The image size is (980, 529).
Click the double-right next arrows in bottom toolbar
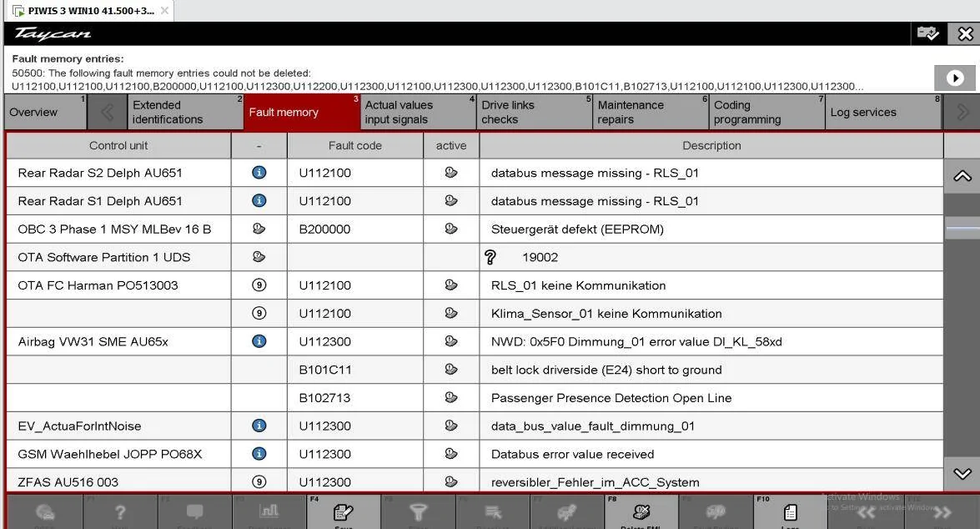(x=942, y=513)
